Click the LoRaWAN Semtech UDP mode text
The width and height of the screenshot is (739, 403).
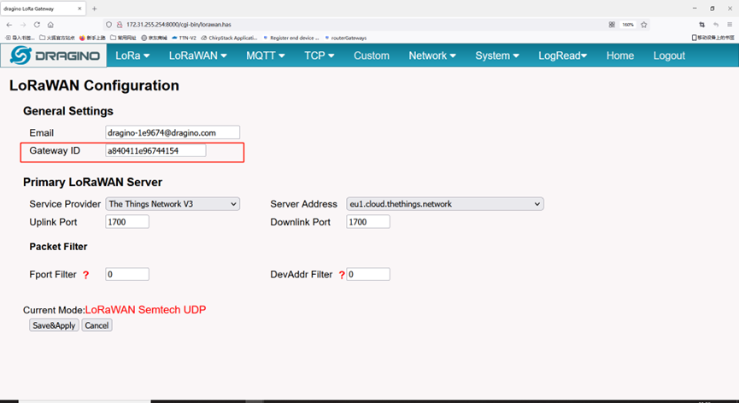click(146, 310)
